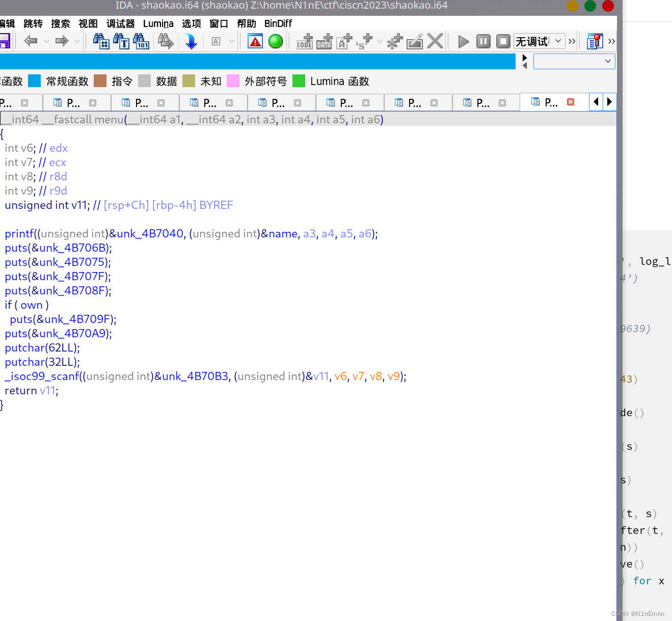Click the text search binoculars icon
This screenshot has width=672, height=621.
coord(121,41)
